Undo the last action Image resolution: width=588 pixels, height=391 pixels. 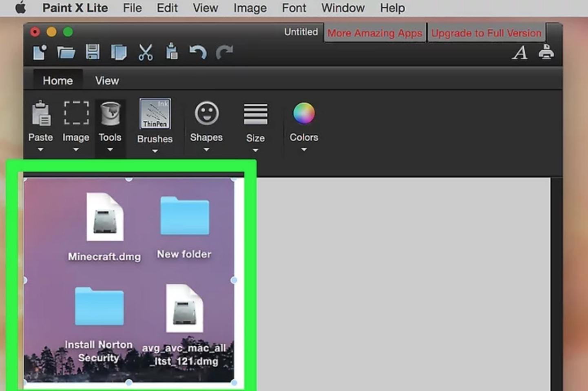(x=198, y=53)
